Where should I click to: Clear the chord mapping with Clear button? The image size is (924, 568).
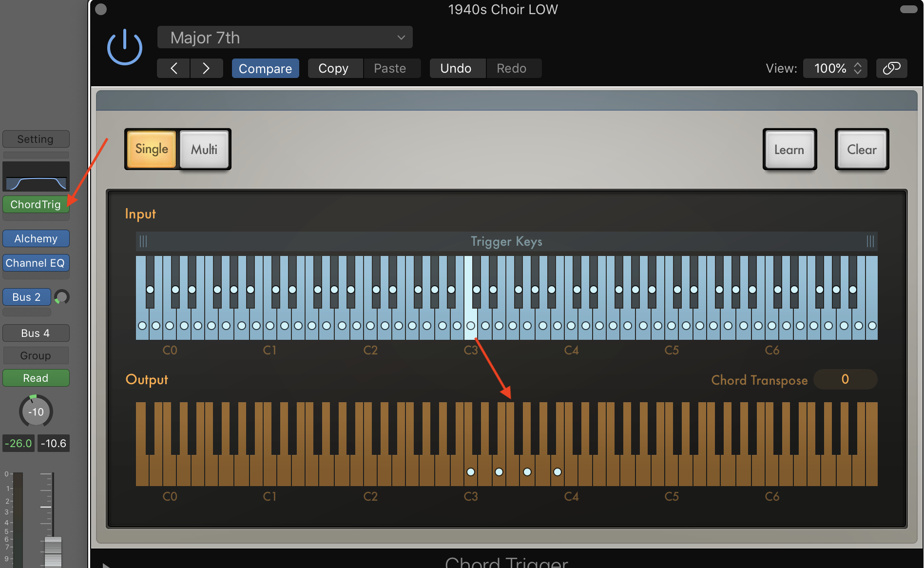coord(862,149)
